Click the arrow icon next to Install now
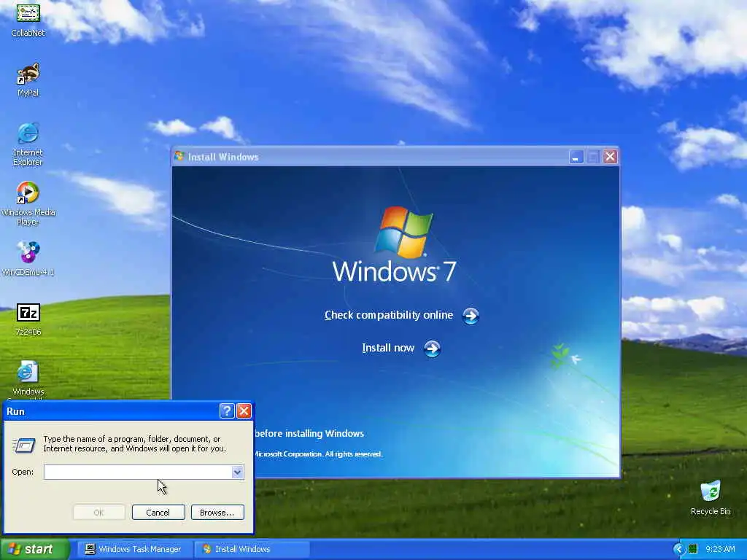Screen dimensions: 747x560 pyautogui.click(x=432, y=349)
